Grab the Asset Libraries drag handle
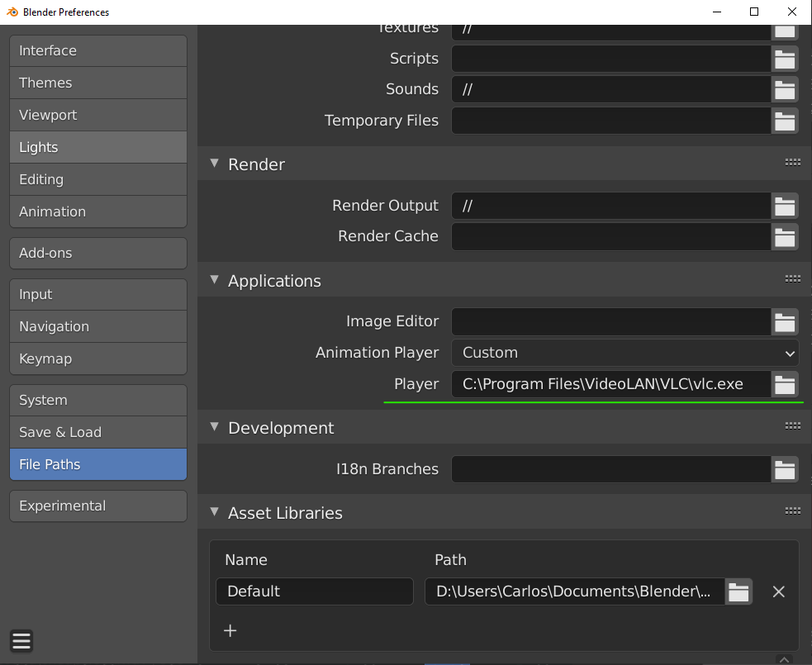 tap(792, 511)
